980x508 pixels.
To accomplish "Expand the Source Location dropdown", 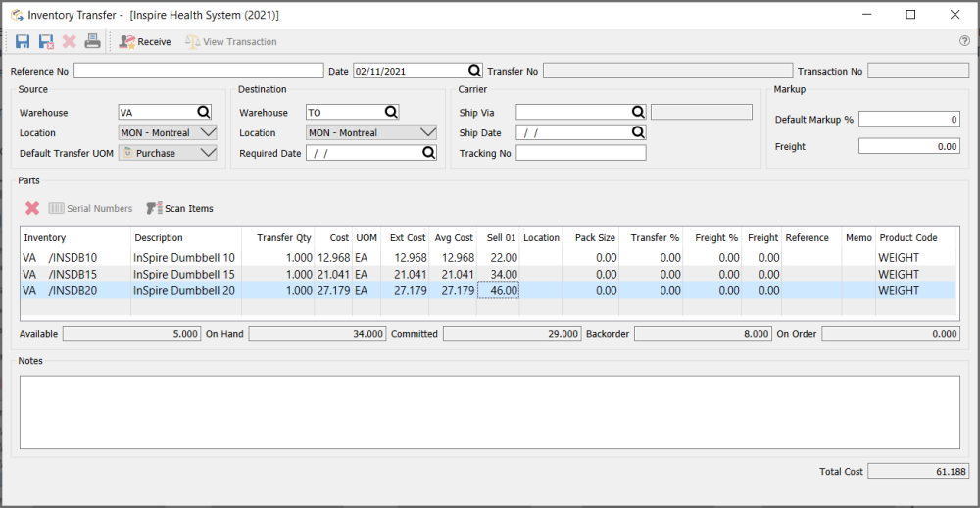I will click(207, 132).
